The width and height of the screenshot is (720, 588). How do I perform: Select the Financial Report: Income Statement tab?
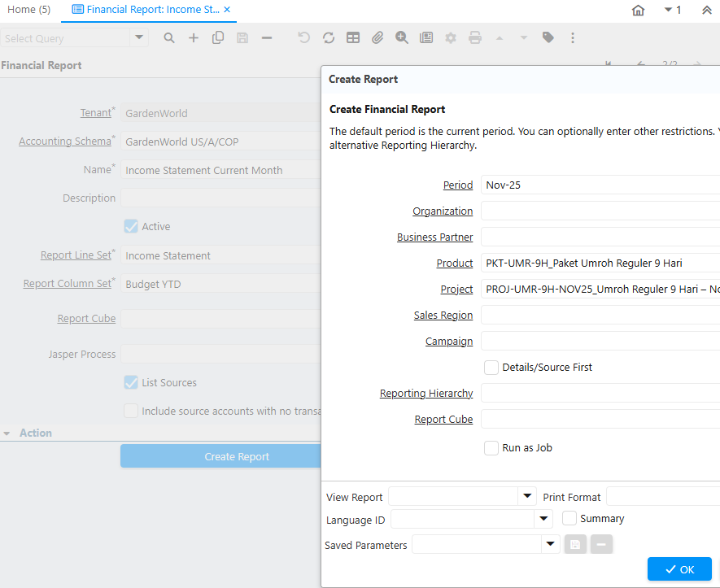coord(145,10)
